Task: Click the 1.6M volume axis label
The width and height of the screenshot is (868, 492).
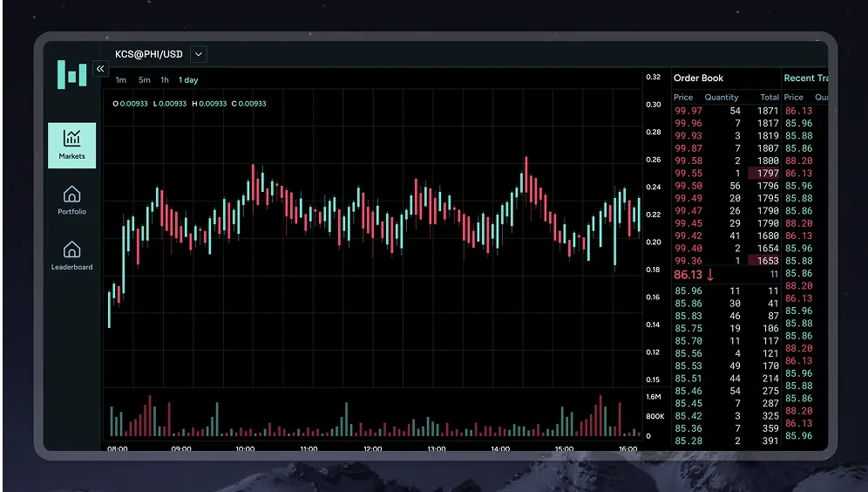Action: (654, 397)
